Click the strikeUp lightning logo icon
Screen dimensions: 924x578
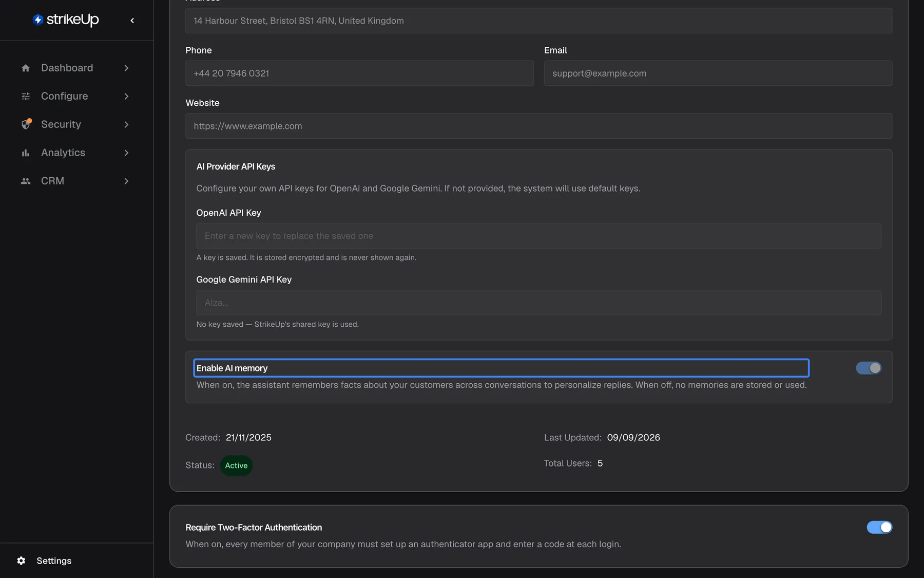pyautogui.click(x=37, y=20)
